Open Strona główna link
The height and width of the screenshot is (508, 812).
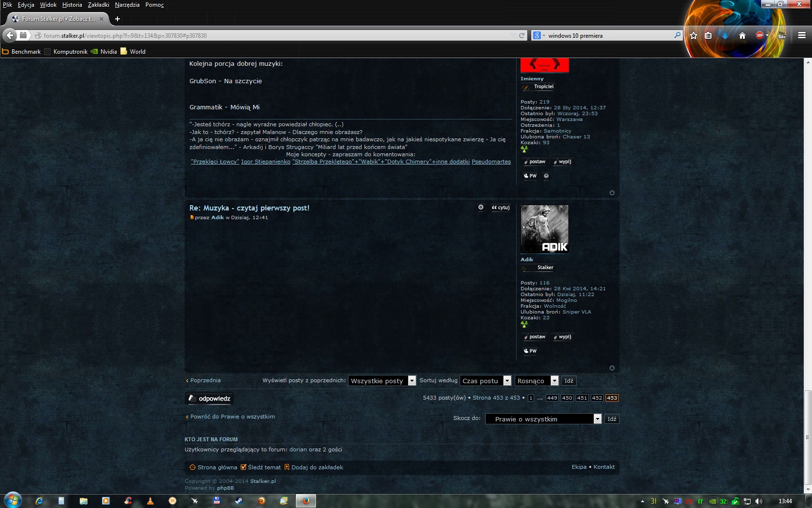tap(214, 467)
